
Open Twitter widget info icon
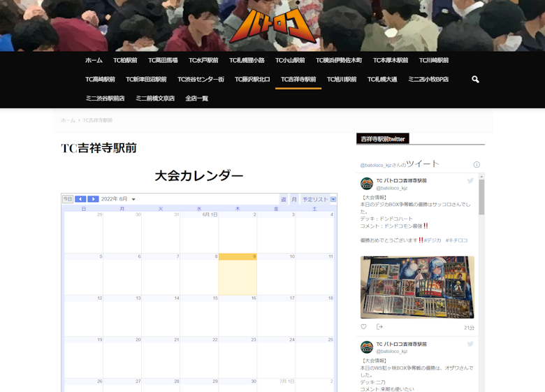pyautogui.click(x=477, y=164)
